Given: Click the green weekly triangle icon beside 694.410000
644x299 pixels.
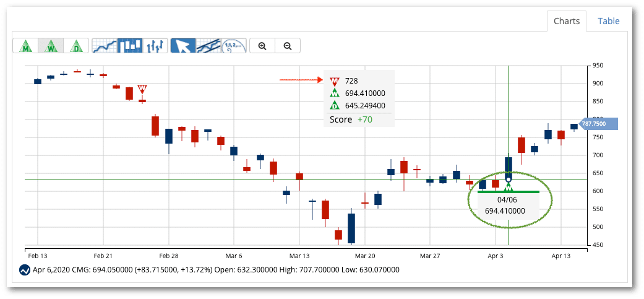Looking at the screenshot, I should 335,93.
